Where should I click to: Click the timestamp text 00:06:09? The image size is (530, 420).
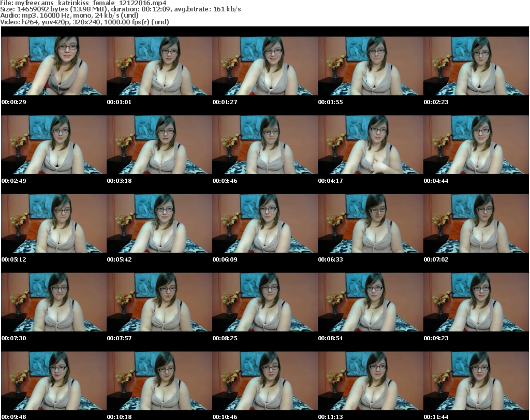[x=225, y=259]
